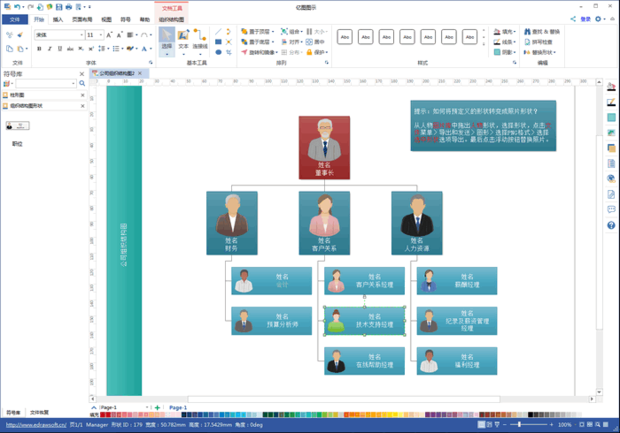
Task: Click the horizontal scrollbar under canvas
Action: pos(344,399)
